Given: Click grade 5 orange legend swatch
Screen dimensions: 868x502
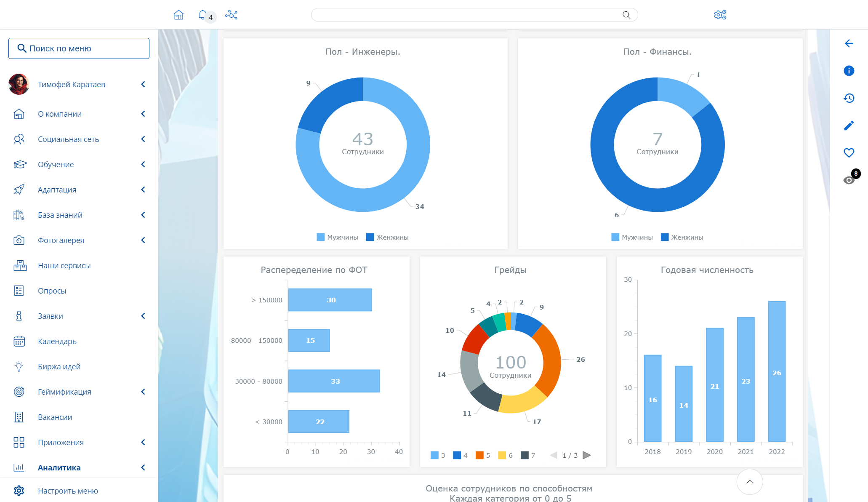Looking at the screenshot, I should tap(479, 455).
